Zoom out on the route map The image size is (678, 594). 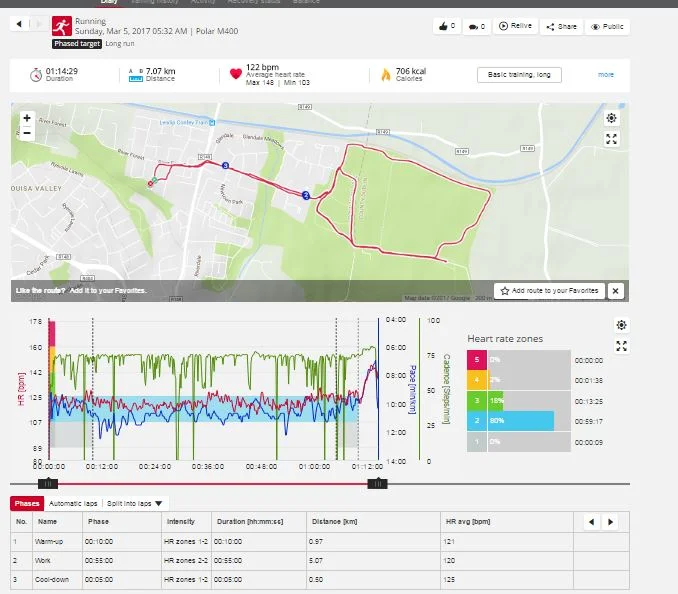coord(26,133)
